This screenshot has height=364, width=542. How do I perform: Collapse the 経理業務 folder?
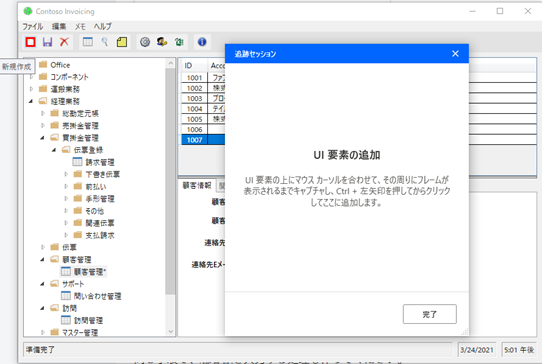pos(31,101)
